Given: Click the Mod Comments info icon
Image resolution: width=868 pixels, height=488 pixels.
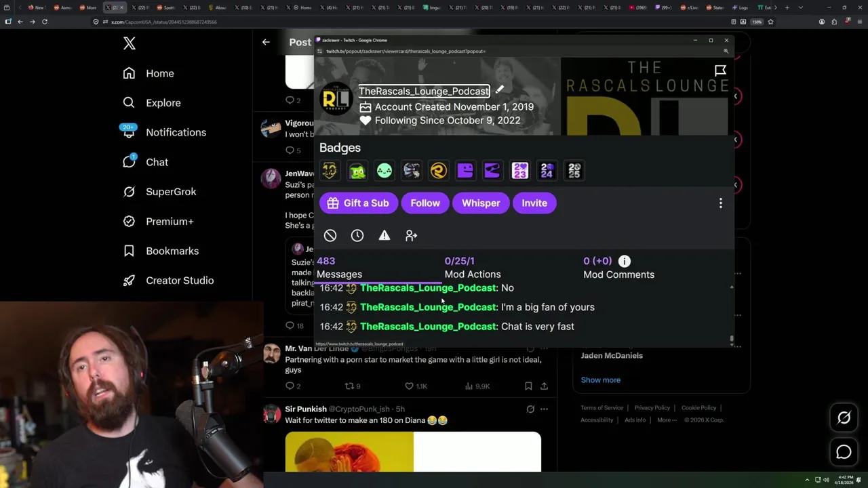Looking at the screenshot, I should pyautogui.click(x=625, y=261).
